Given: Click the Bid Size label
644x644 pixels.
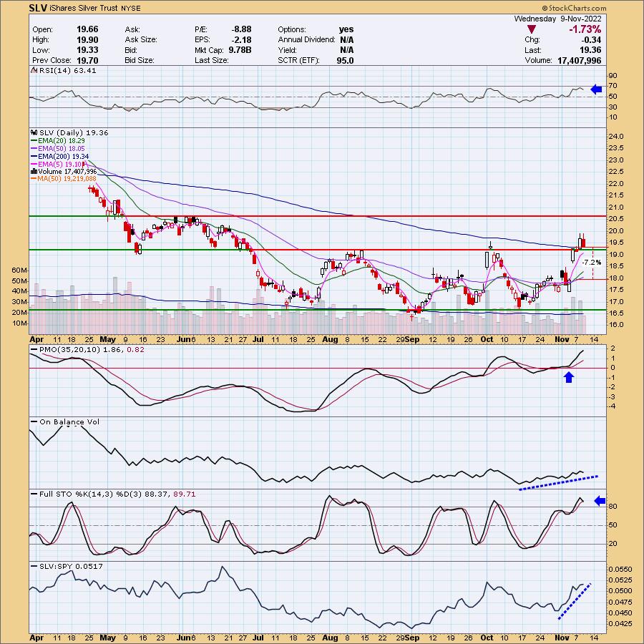Looking at the screenshot, I should 140,60.
